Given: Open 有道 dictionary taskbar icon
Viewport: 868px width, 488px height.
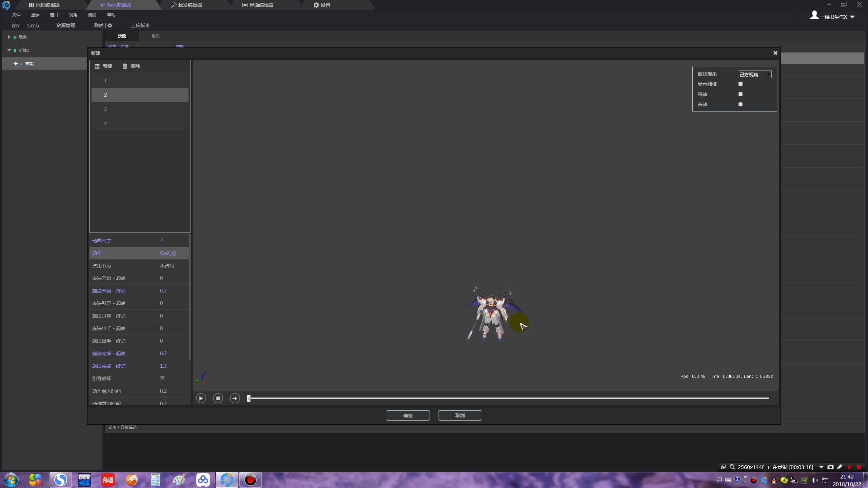Looking at the screenshot, I should (x=108, y=480).
